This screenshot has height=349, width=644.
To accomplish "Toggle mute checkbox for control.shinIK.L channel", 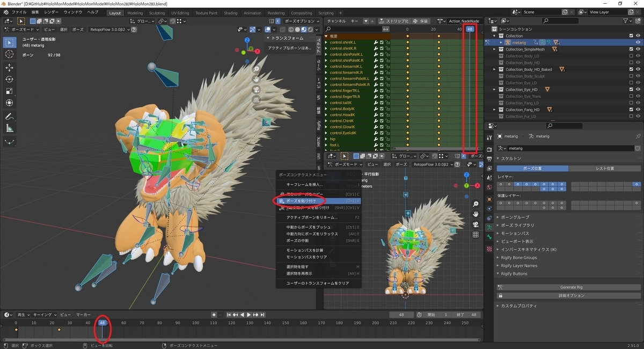I will pos(382,42).
